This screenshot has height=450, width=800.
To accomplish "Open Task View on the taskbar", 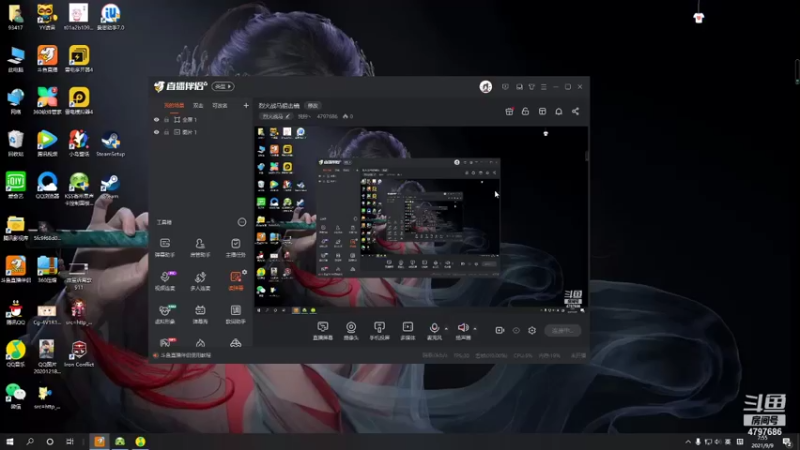I will click(70, 442).
